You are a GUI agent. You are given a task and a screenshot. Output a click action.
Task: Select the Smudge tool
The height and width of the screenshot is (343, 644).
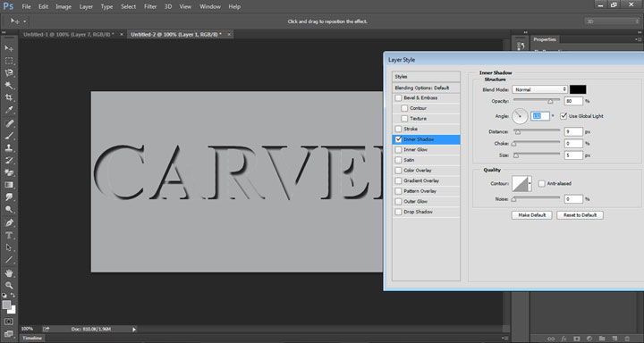click(9, 197)
